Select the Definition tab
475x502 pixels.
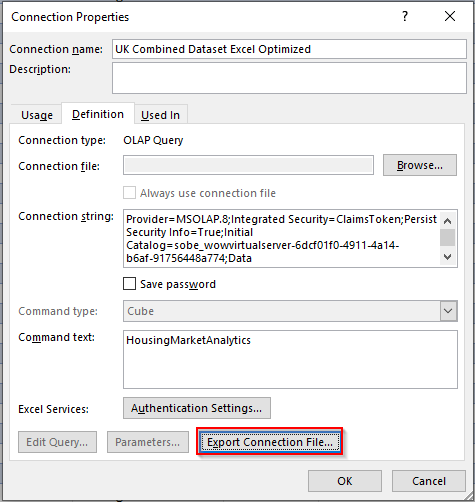click(x=98, y=114)
